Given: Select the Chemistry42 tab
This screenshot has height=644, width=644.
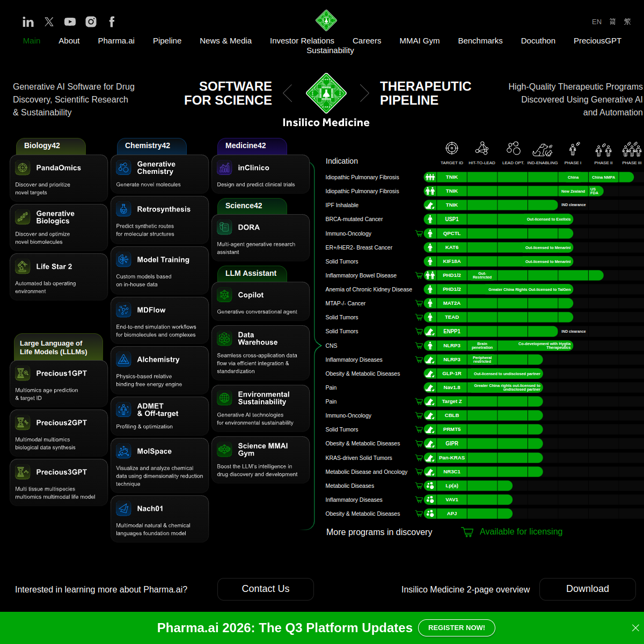Looking at the screenshot, I should (x=152, y=146).
